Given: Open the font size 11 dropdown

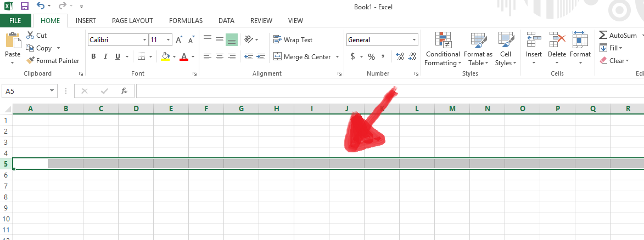Looking at the screenshot, I should [169, 40].
